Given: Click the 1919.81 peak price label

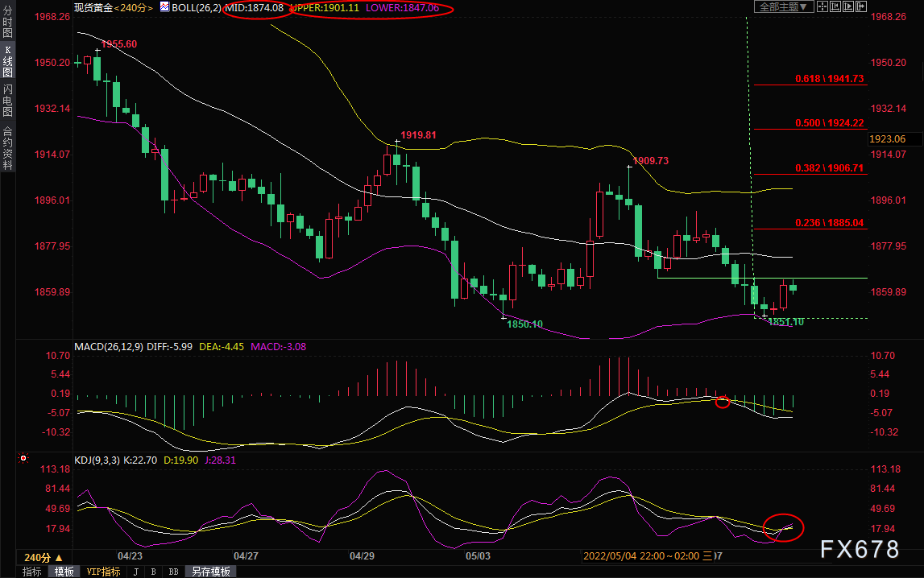Looking at the screenshot, I should (x=418, y=134).
